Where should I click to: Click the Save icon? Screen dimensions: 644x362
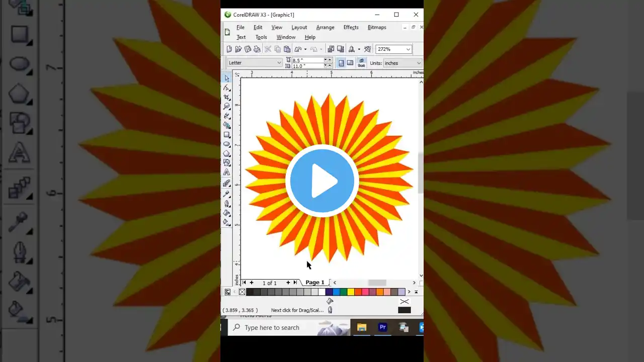click(x=248, y=49)
